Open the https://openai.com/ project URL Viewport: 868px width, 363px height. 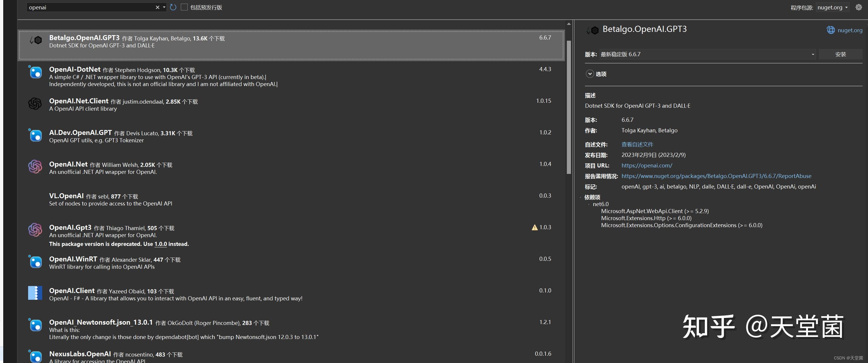tap(646, 165)
